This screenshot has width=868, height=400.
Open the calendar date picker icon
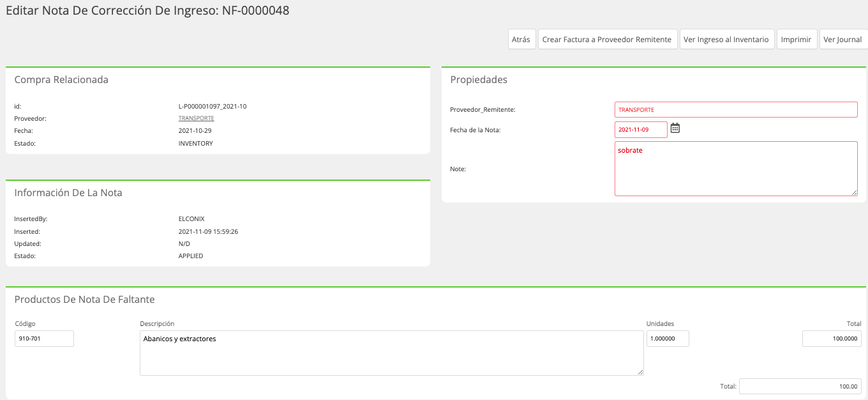[x=675, y=128]
